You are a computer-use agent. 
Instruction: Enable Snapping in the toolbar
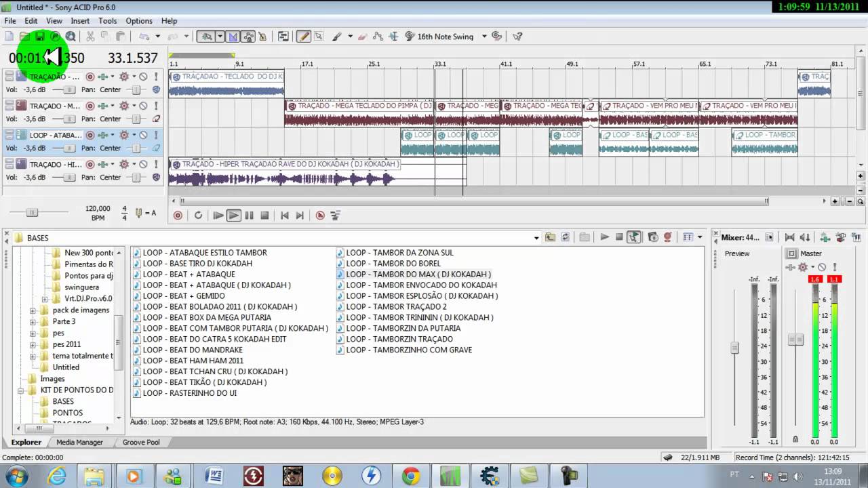pos(207,37)
